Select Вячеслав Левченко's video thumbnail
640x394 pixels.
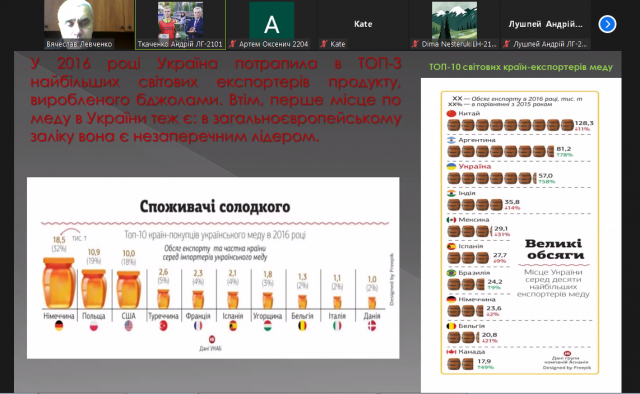89,24
